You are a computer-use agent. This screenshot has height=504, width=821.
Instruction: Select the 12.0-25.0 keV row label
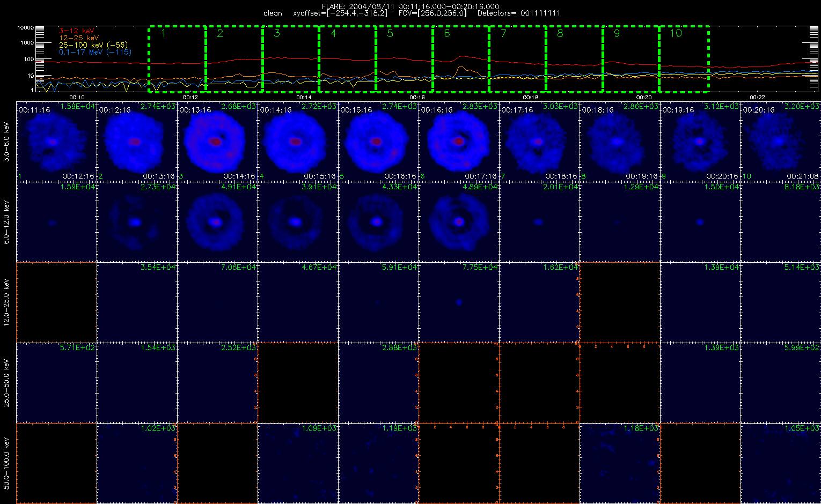6,302
